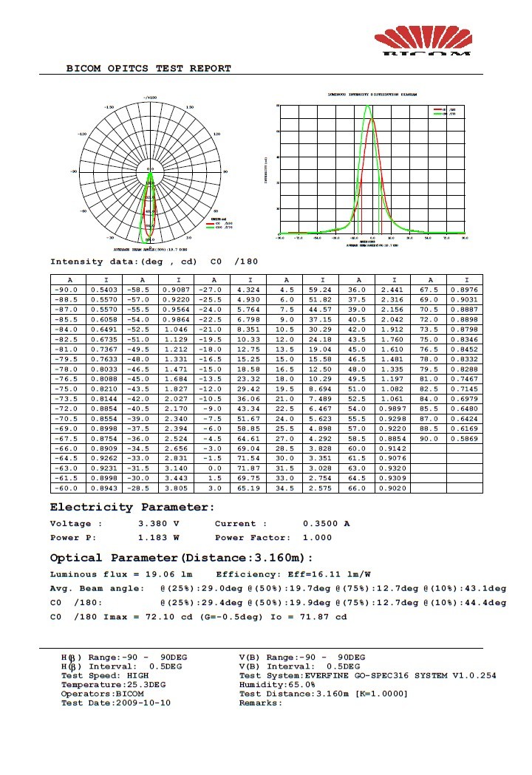Select table cell 0.9087
The image size is (532, 775).
tap(176, 290)
